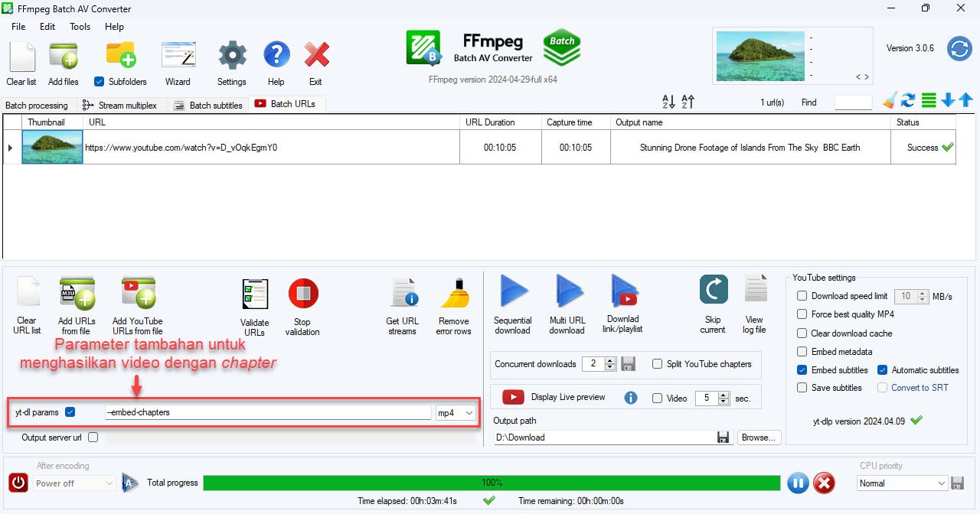The width and height of the screenshot is (980, 514).
Task: Click the Find text field
Action: [x=853, y=102]
